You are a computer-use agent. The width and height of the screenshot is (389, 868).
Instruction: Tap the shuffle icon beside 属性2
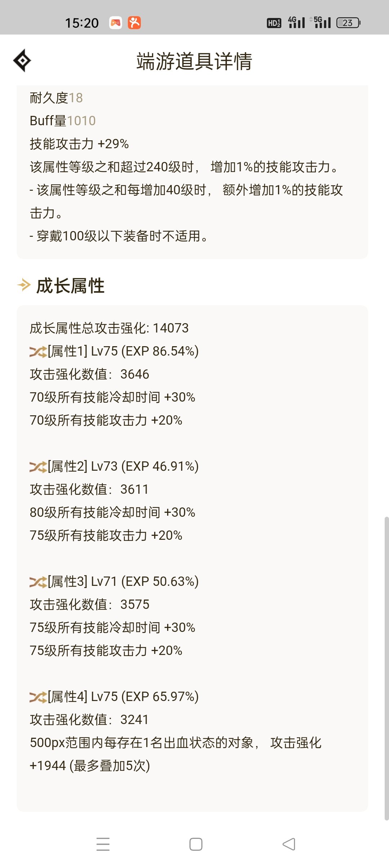(38, 467)
